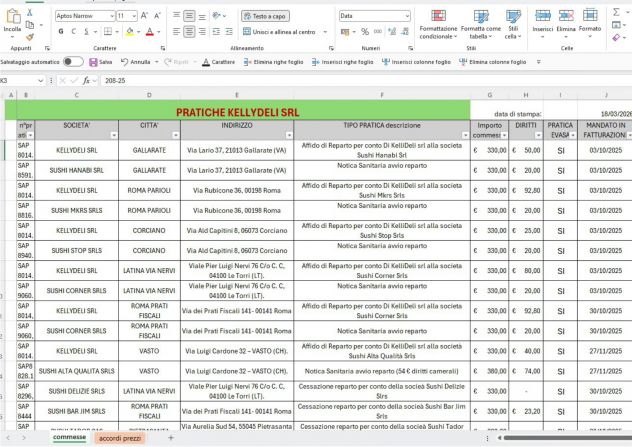Open INDIRIZZO column filter dropdown
632x447 pixels.
click(289, 135)
